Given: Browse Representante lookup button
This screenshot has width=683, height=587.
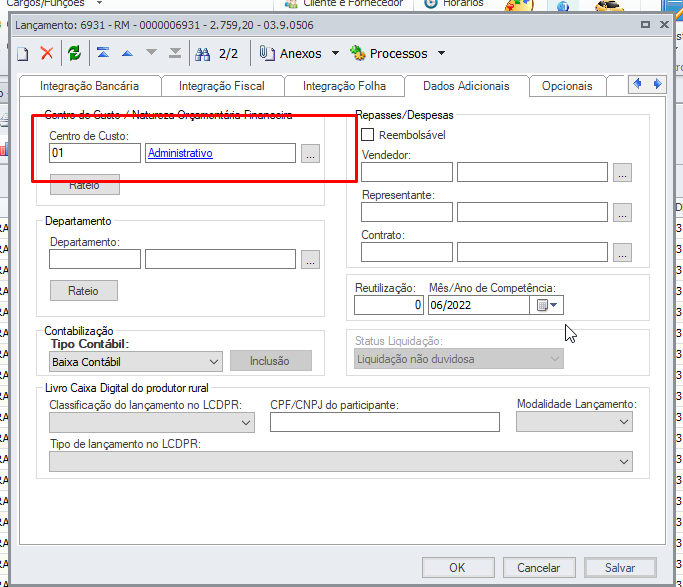Looking at the screenshot, I should [x=622, y=213].
